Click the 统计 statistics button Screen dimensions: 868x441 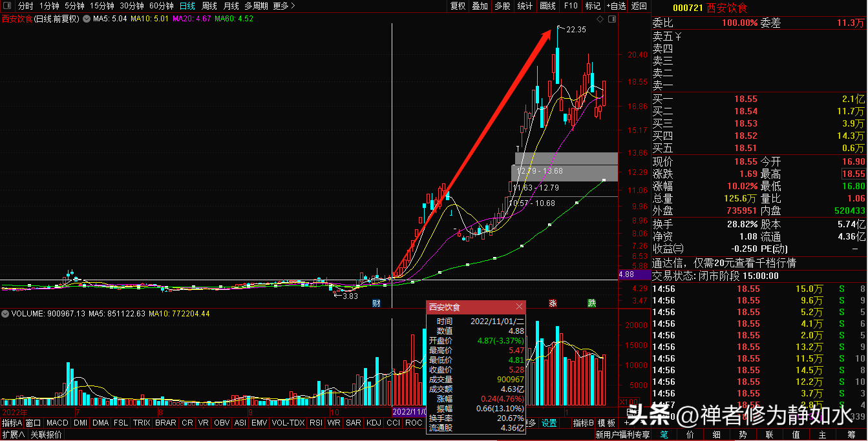click(x=525, y=6)
